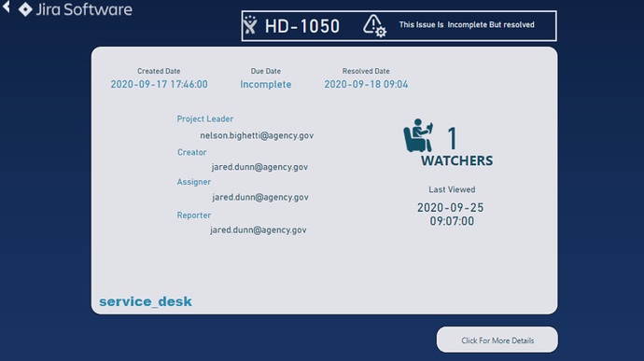This screenshot has height=361, width=644.
Task: Click the watchers count number 1
Action: click(x=452, y=138)
